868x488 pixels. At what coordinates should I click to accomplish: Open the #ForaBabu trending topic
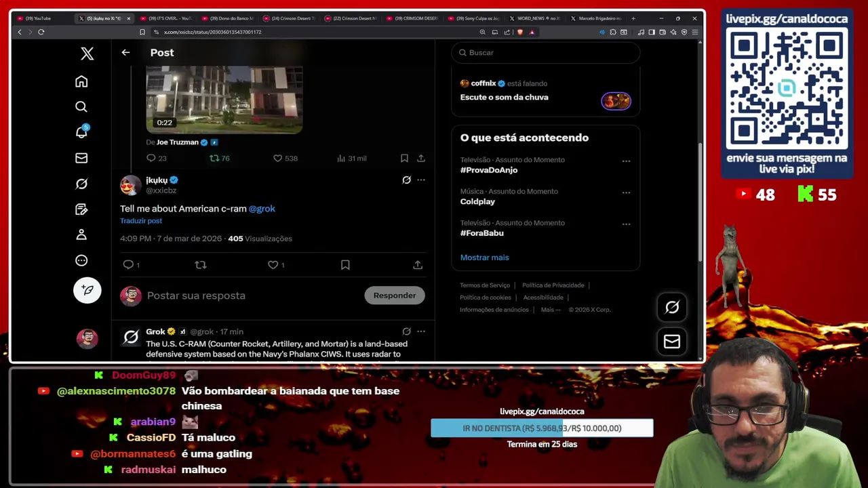pos(482,233)
